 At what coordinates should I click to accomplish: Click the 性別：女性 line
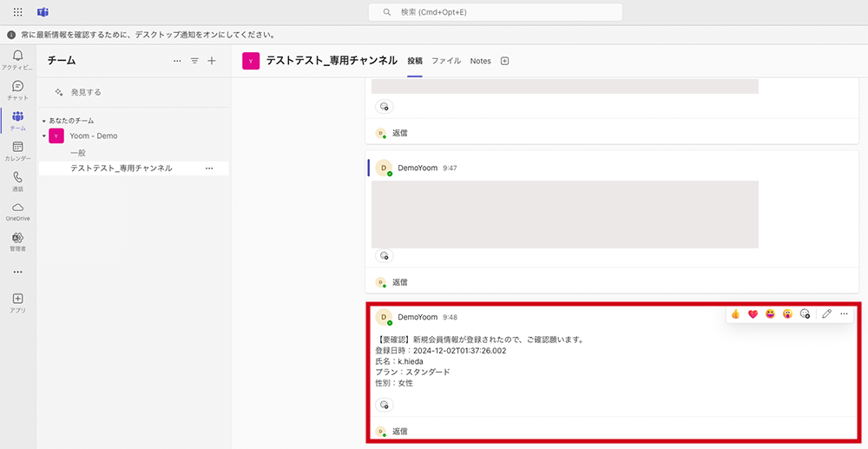click(394, 383)
